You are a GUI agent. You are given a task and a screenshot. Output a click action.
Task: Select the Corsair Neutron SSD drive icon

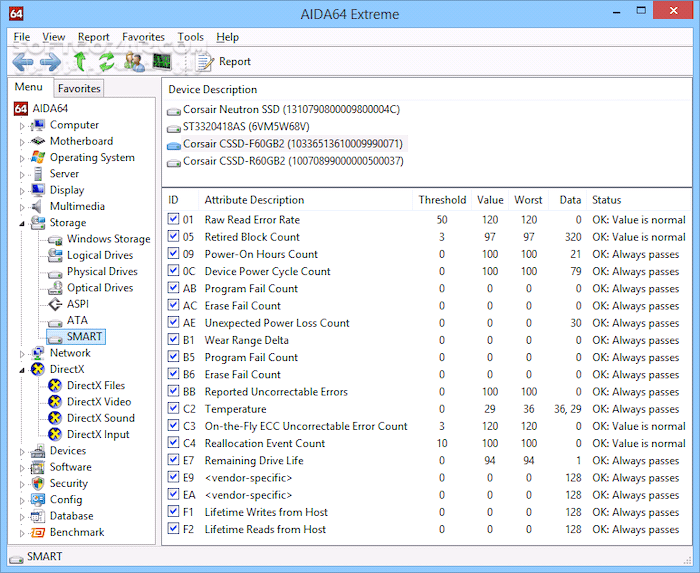click(174, 110)
